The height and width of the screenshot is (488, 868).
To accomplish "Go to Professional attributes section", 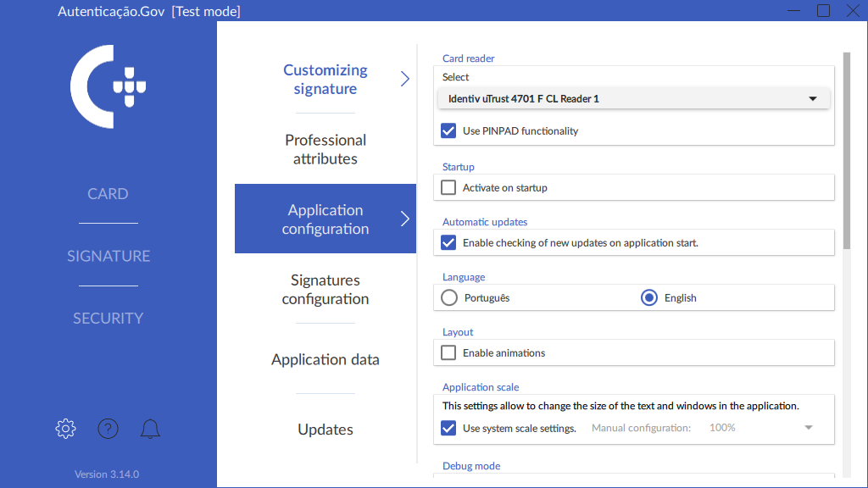I will coord(325,149).
